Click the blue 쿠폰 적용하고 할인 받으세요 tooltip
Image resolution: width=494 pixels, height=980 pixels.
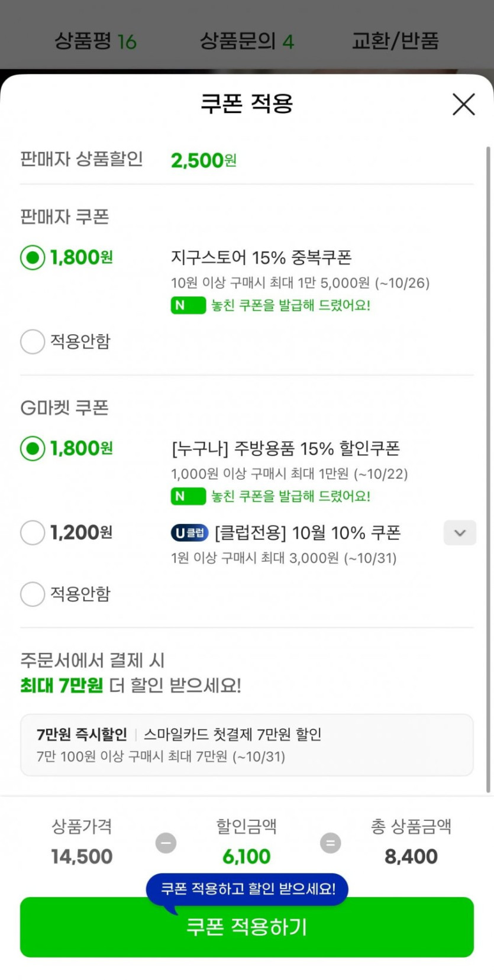(x=247, y=888)
